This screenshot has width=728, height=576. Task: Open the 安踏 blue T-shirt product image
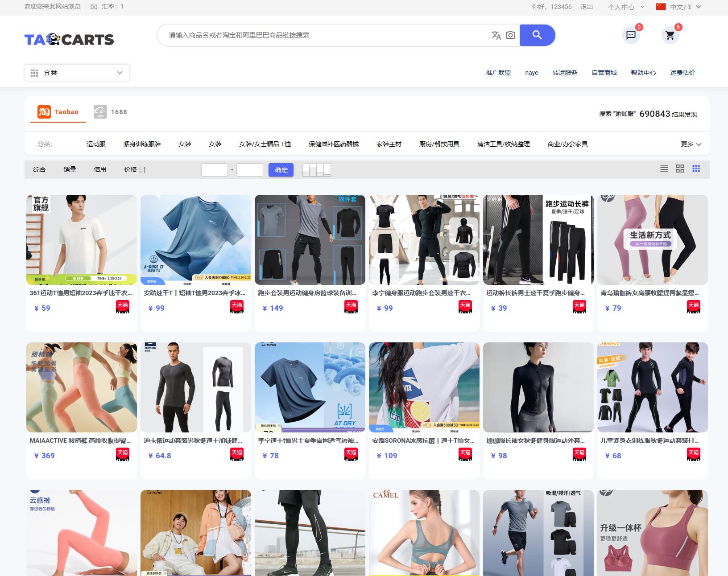click(196, 240)
